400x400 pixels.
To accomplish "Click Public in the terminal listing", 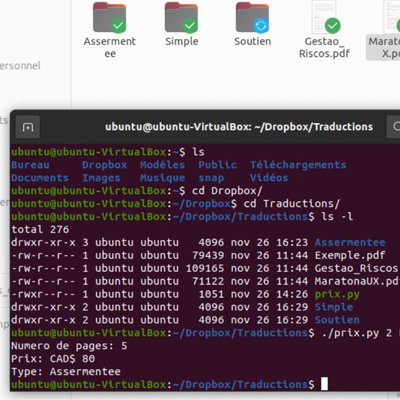I will (x=217, y=165).
